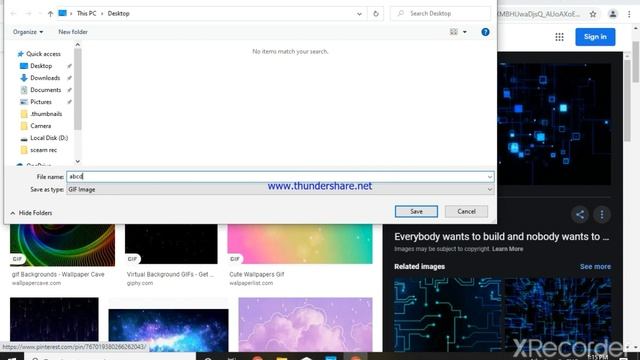Click the share icon on image preview
Screen dimensions: 640x360
click(580, 215)
